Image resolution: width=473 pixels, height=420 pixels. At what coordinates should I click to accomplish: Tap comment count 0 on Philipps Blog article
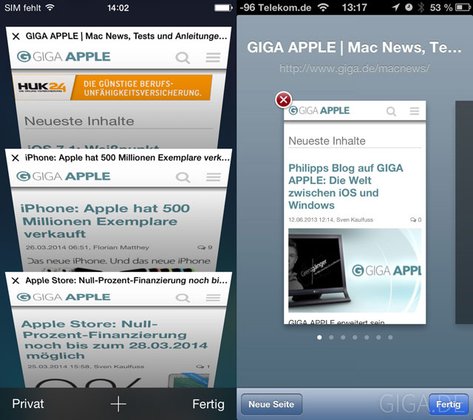coord(416,220)
